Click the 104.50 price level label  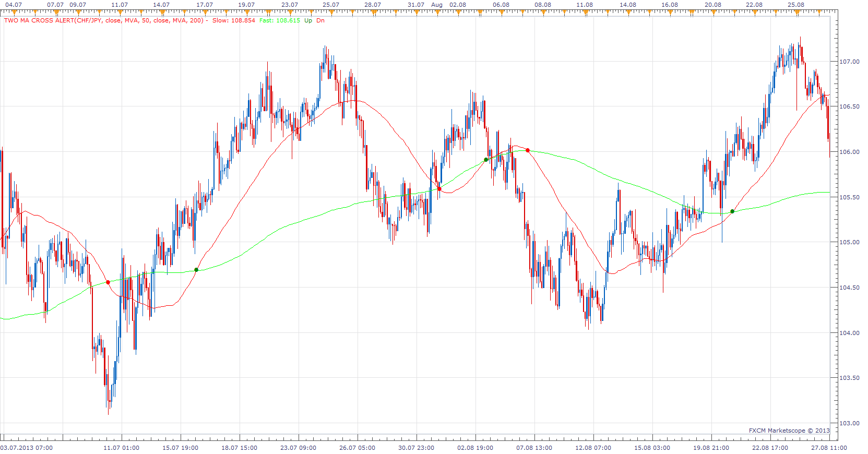[849, 288]
